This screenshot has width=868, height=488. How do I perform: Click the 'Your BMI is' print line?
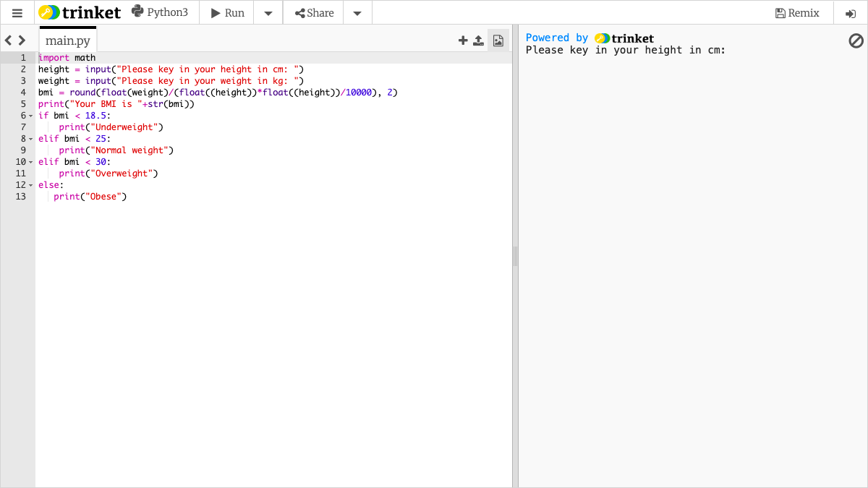click(116, 104)
